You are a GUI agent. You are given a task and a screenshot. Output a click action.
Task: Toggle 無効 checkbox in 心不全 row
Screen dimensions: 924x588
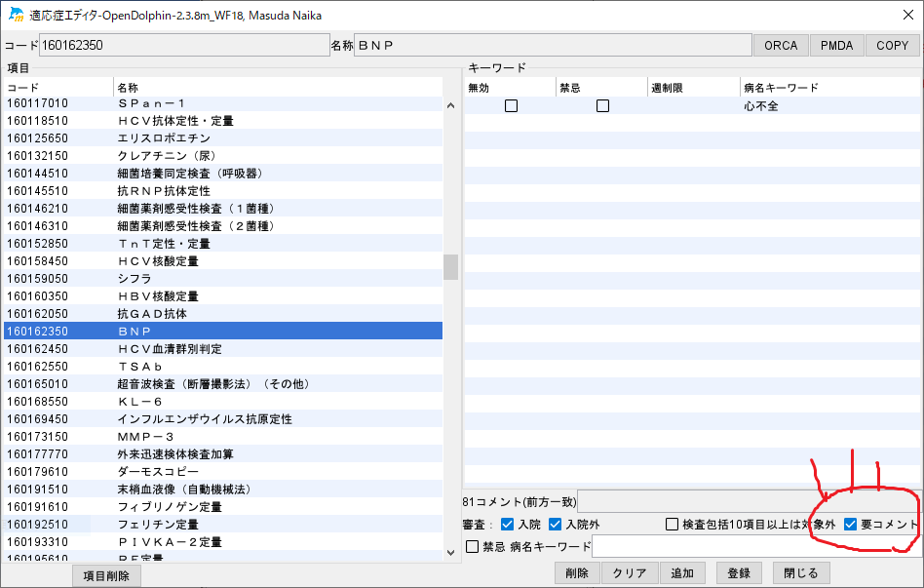point(511,106)
